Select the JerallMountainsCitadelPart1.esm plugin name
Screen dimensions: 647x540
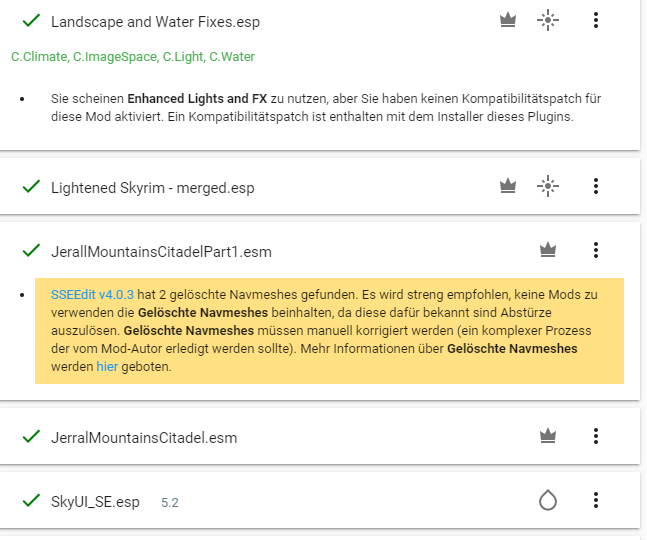[161, 250]
